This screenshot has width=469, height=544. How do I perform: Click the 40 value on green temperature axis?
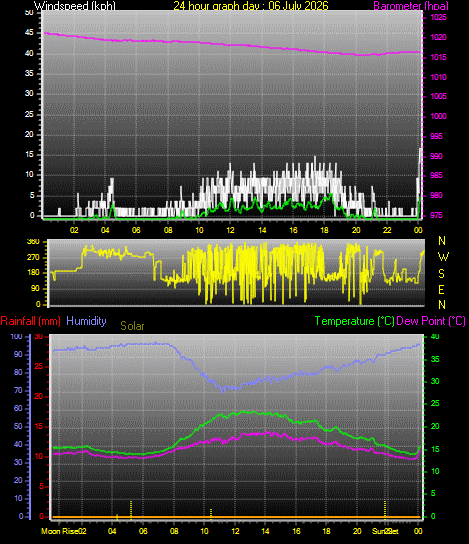(x=435, y=337)
